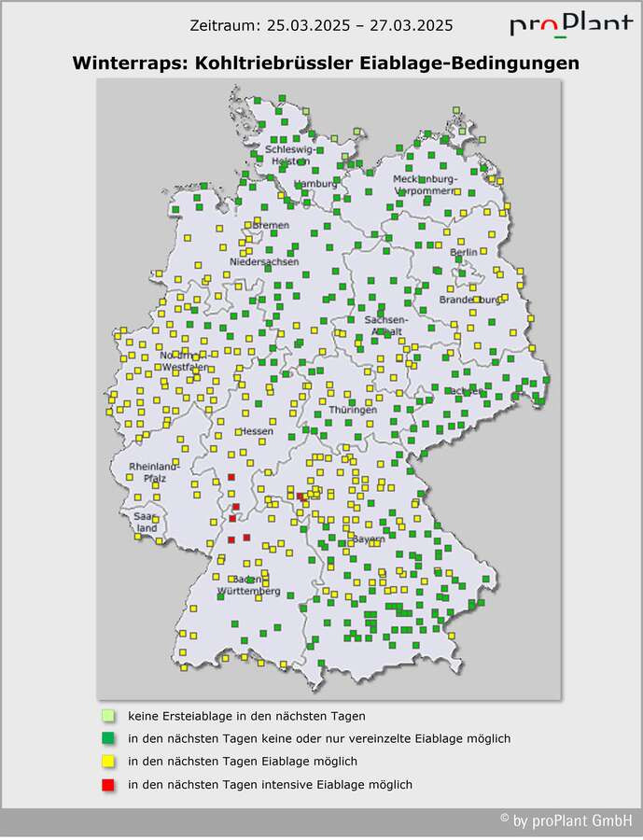Click the Berlin label on map
This screenshot has width=643, height=840.
(x=464, y=252)
